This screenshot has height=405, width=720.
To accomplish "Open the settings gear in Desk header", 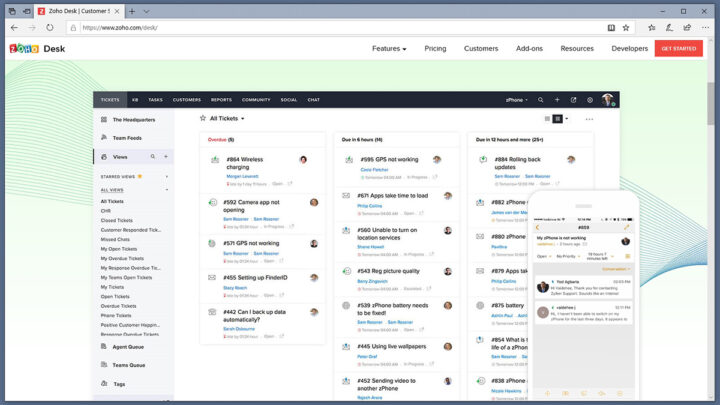I will pyautogui.click(x=590, y=100).
